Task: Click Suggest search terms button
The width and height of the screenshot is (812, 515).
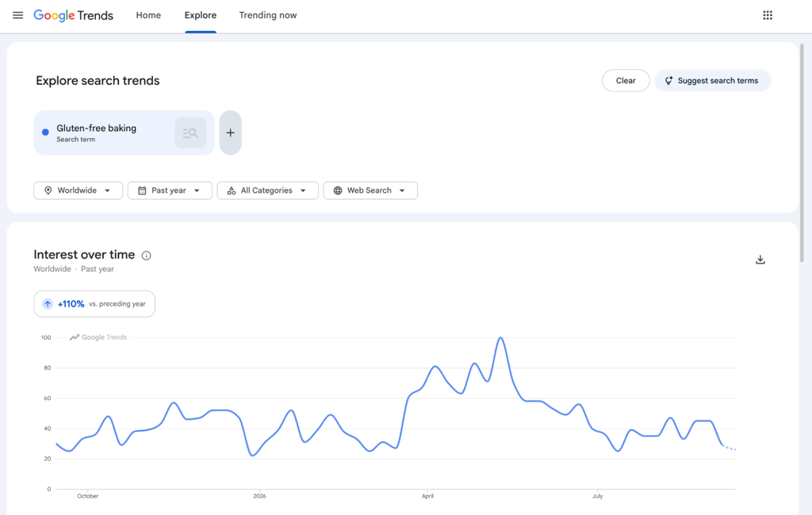Action: click(x=713, y=81)
